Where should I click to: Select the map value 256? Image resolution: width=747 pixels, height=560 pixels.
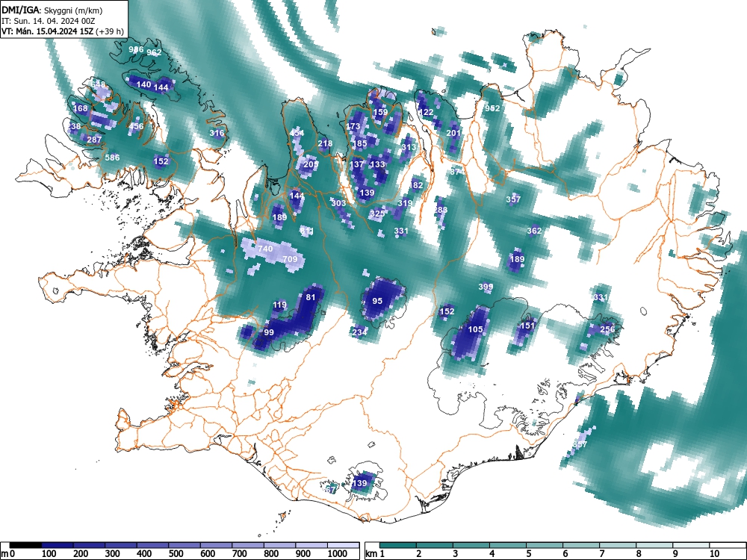607,329
